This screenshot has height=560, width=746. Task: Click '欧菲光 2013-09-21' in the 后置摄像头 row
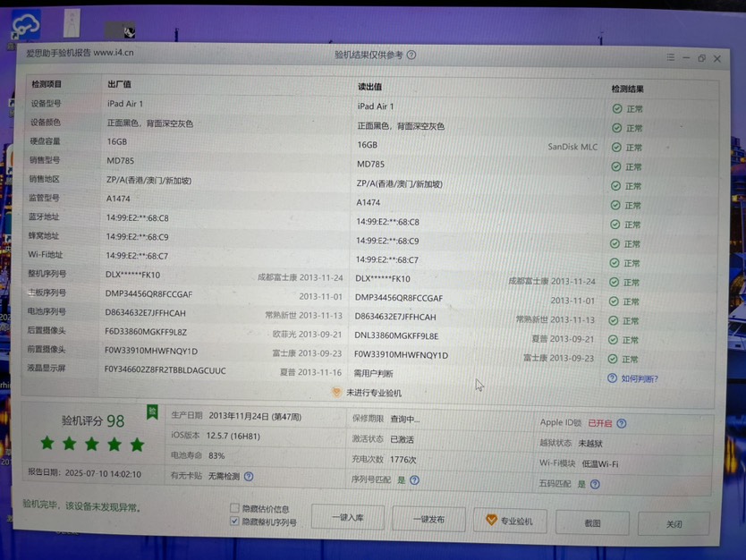pos(308,334)
